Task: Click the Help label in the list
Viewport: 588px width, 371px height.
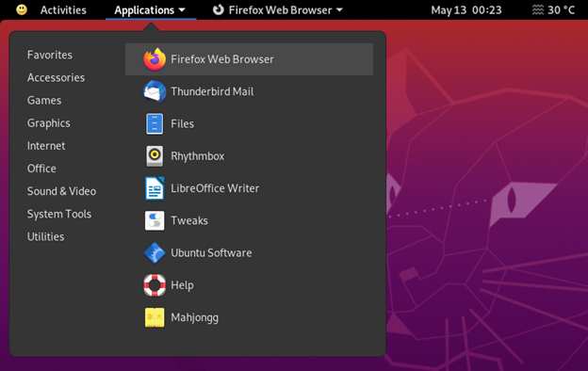Action: 182,285
